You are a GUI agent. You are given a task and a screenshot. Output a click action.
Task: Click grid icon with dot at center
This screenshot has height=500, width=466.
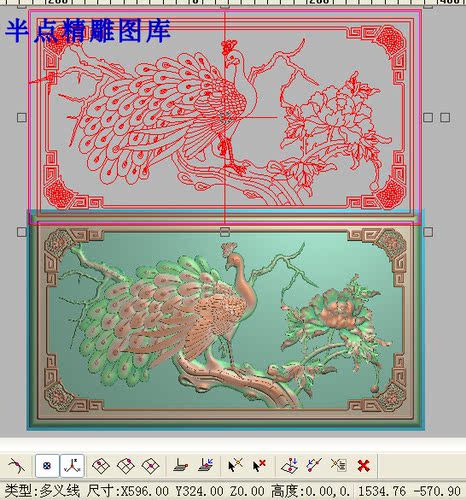pyautogui.click(x=150, y=465)
